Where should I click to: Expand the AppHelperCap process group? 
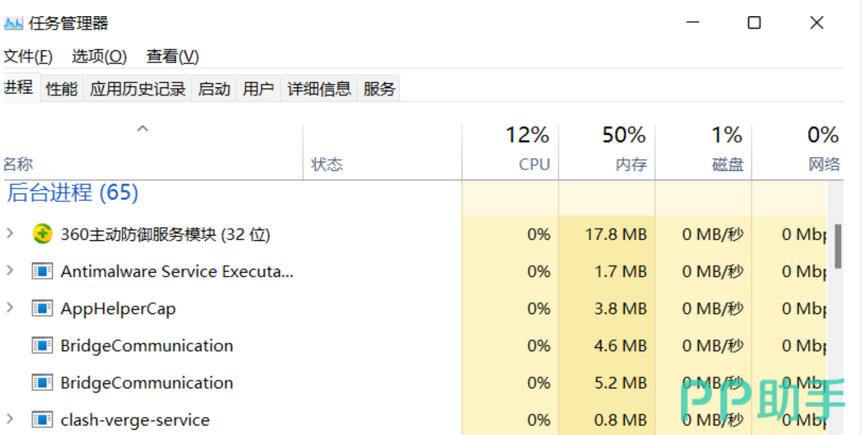10,308
